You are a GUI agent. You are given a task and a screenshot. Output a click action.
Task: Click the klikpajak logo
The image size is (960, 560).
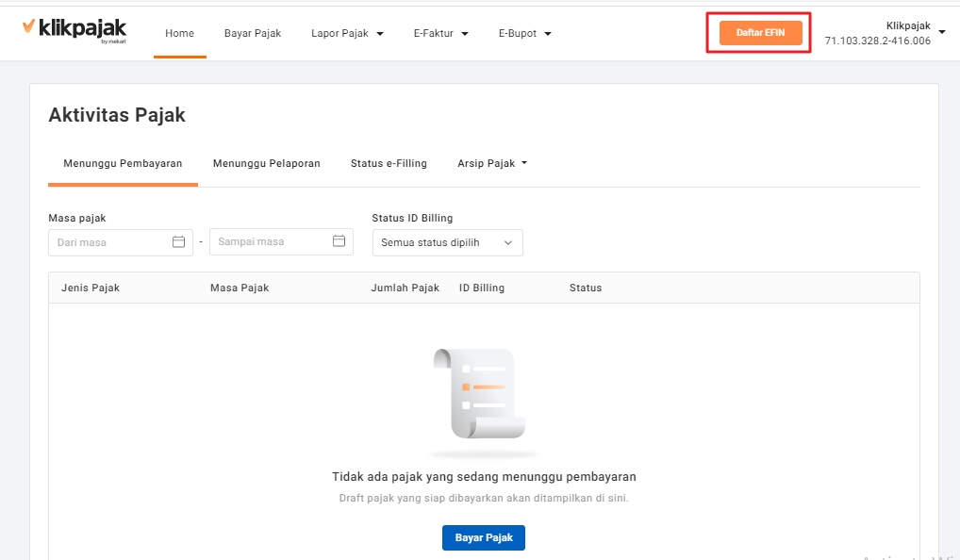pos(74,29)
